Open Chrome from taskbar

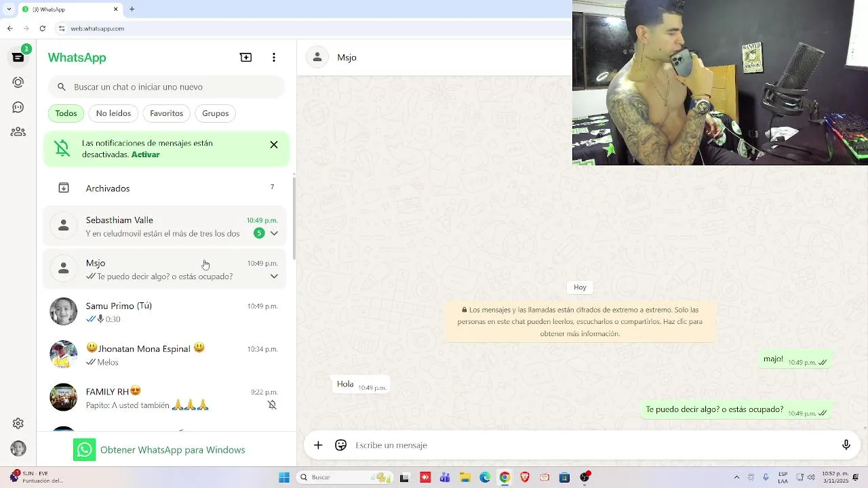pyautogui.click(x=505, y=478)
